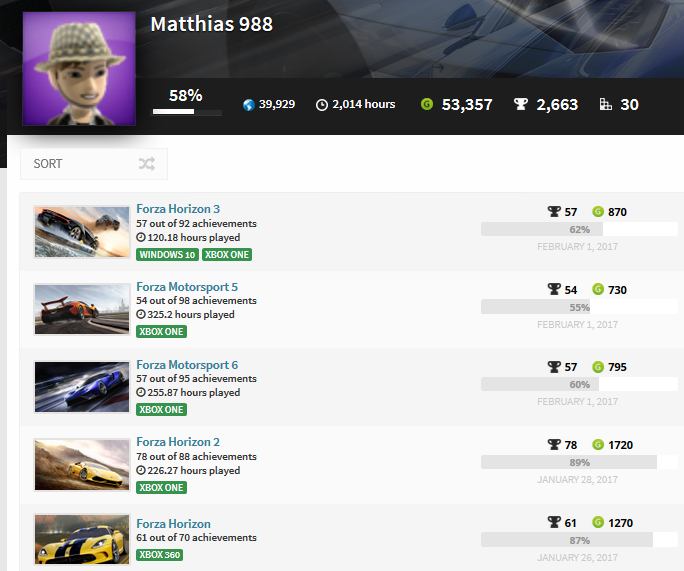Viewport: 684px width, 571px height.
Task: Click the 'JANUARY 28, 2017' date
Action: pyautogui.click(x=578, y=480)
